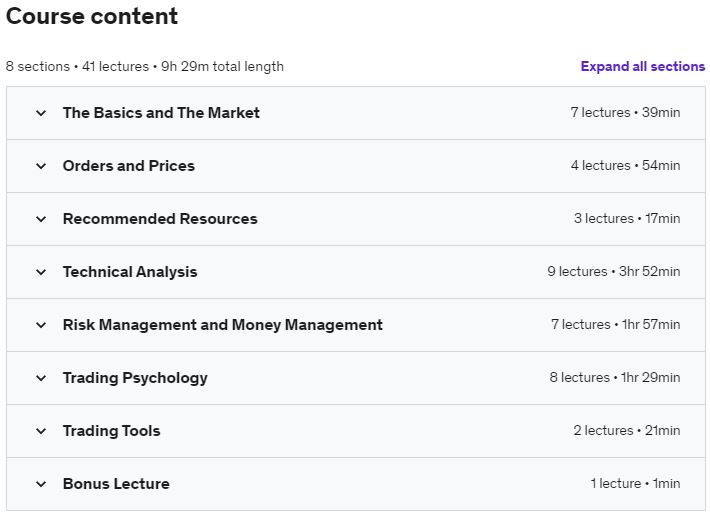Click 9 lectures 3hr 52min label
Image resolution: width=710 pixels, height=514 pixels.
click(614, 271)
